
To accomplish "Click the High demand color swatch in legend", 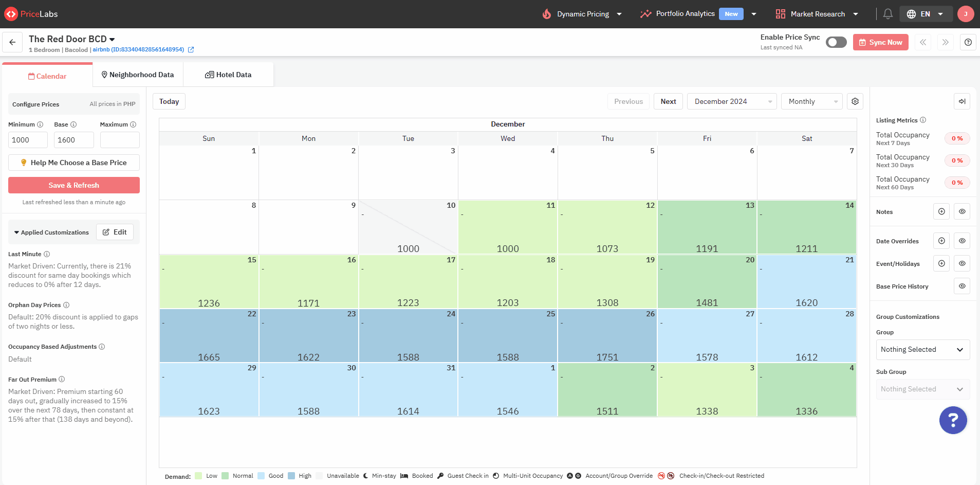I will [x=291, y=476].
